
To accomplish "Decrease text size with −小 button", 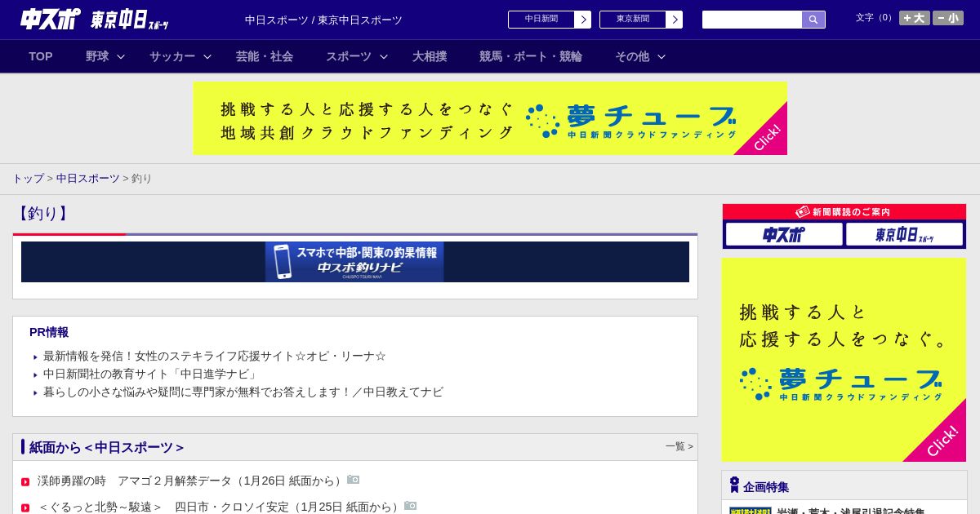I will (948, 18).
